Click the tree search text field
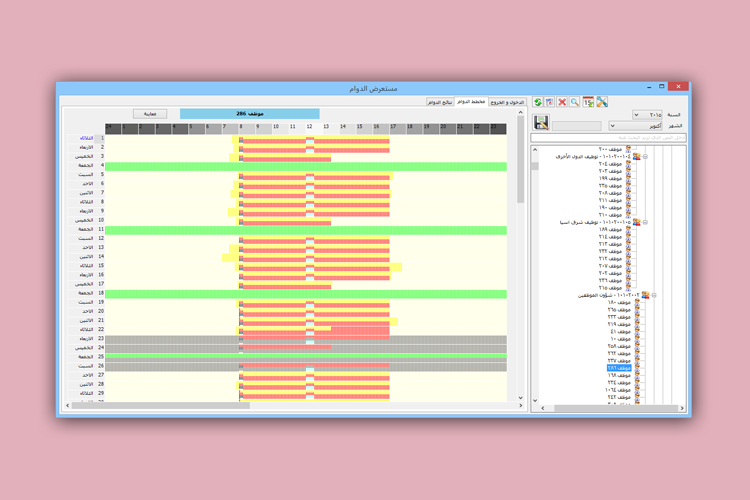Screen dimensions: 750x500 (608, 137)
